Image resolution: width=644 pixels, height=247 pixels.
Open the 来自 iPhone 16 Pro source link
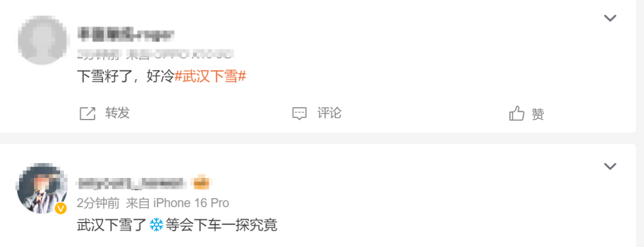click(x=178, y=203)
